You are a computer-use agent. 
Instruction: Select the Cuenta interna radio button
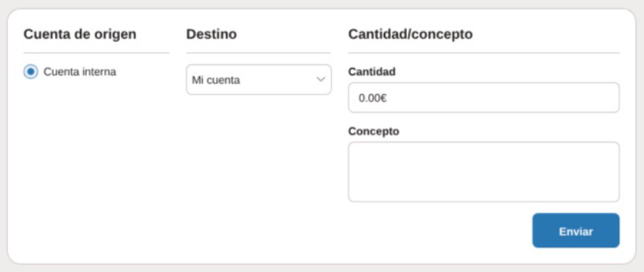[30, 72]
